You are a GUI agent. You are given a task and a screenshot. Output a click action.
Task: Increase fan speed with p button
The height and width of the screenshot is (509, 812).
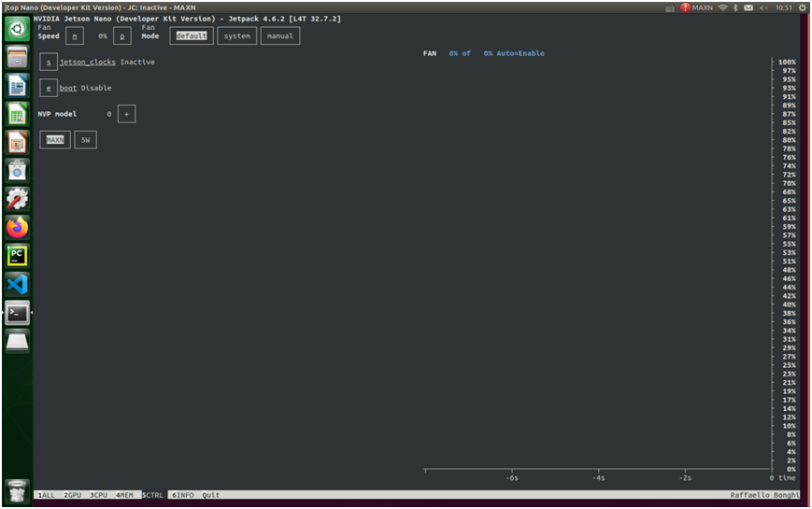(122, 36)
